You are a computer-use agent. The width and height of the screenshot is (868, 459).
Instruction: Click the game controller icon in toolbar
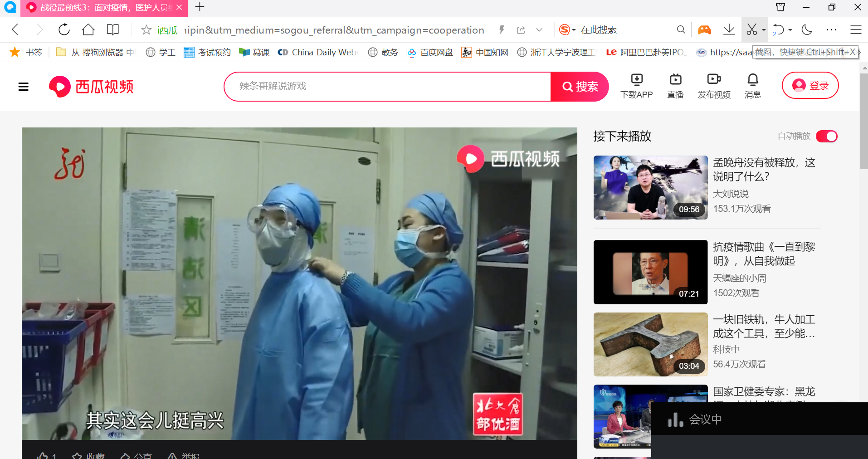coord(704,30)
